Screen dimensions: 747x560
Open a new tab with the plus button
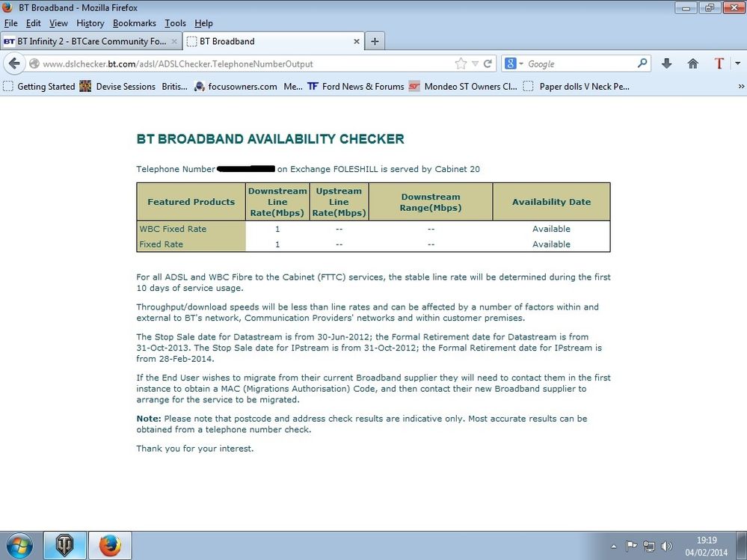click(x=375, y=41)
